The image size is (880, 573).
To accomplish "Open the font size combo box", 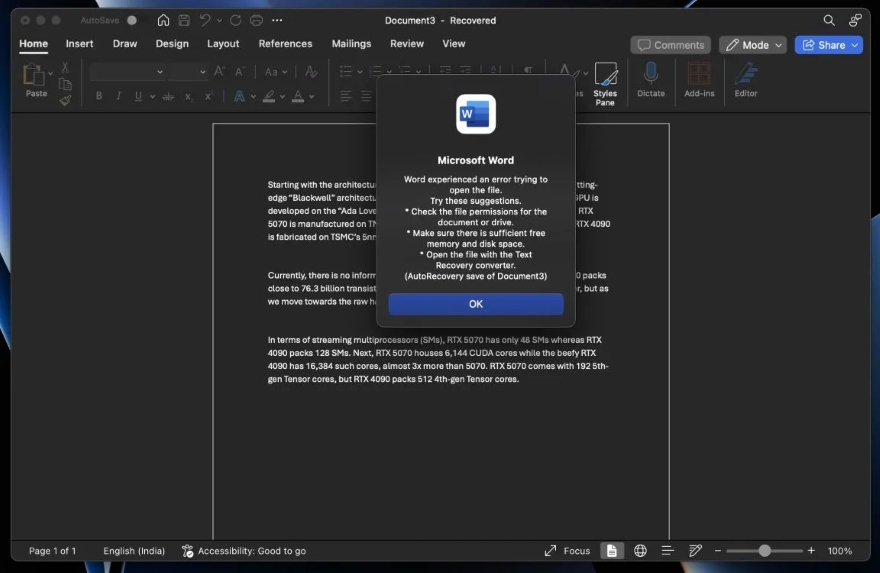I will tap(187, 72).
